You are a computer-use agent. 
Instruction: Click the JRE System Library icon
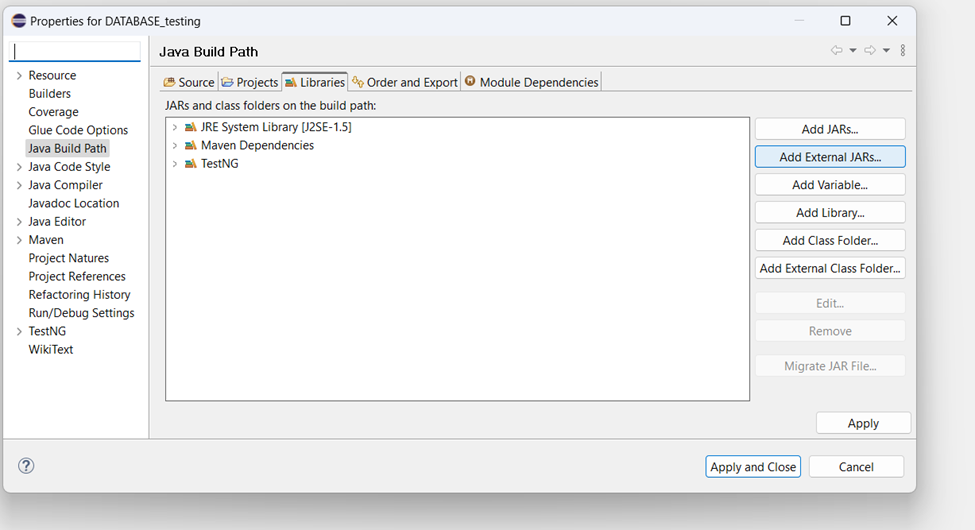pyautogui.click(x=190, y=127)
